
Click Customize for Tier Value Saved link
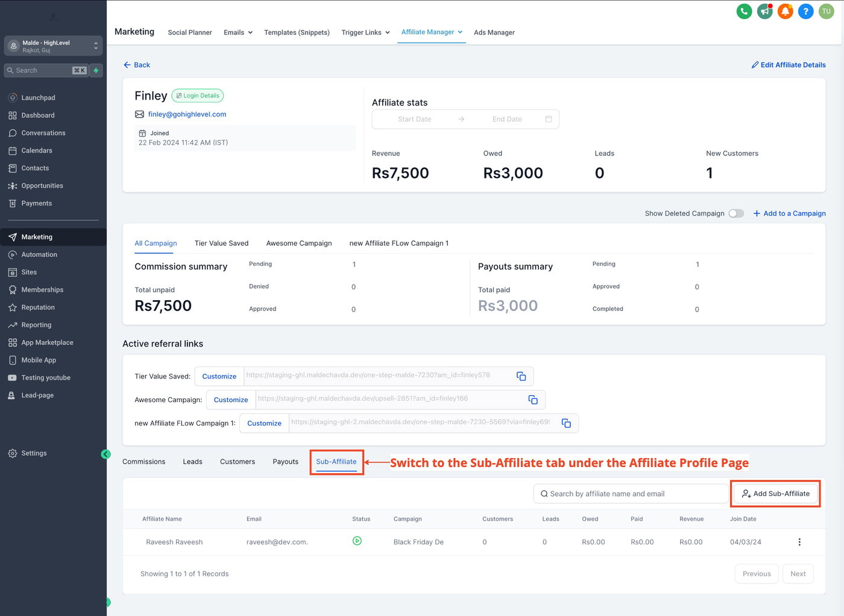(x=219, y=376)
